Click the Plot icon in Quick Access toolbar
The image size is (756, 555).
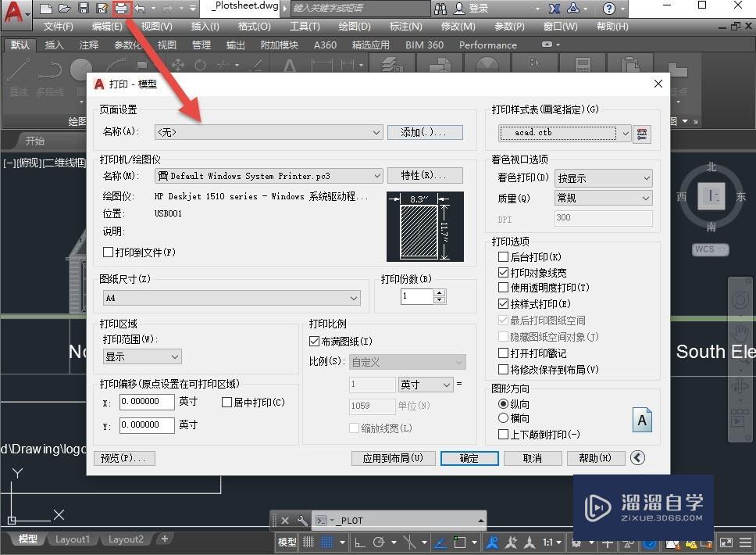coord(121,9)
